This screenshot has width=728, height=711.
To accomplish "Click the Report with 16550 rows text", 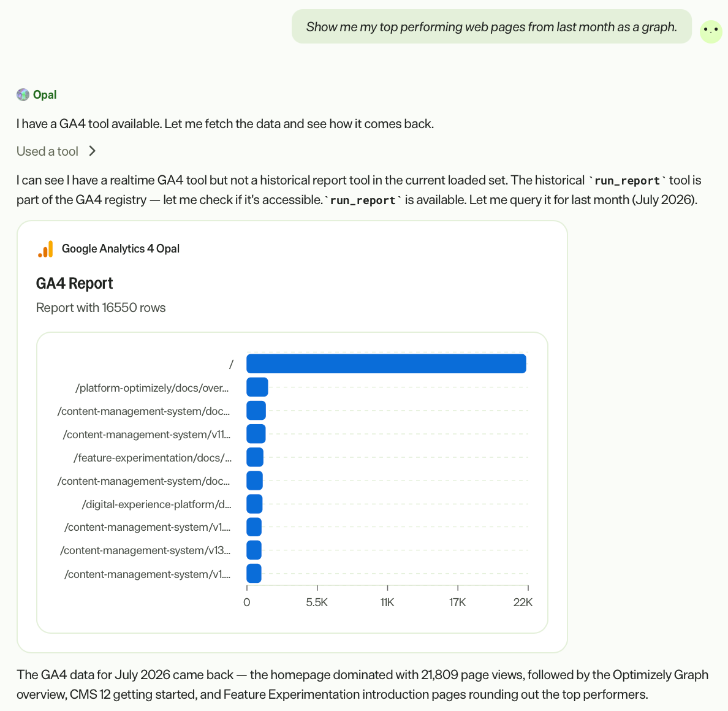I will [x=100, y=308].
